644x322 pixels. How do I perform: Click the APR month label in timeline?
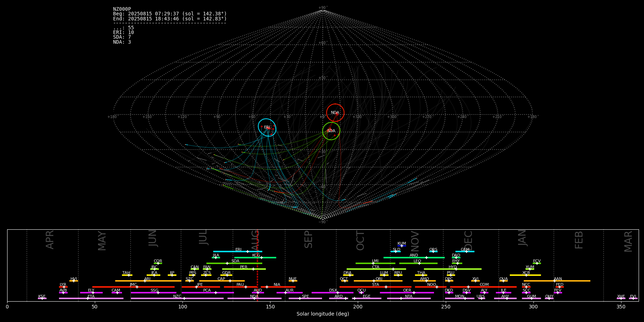click(50, 240)
